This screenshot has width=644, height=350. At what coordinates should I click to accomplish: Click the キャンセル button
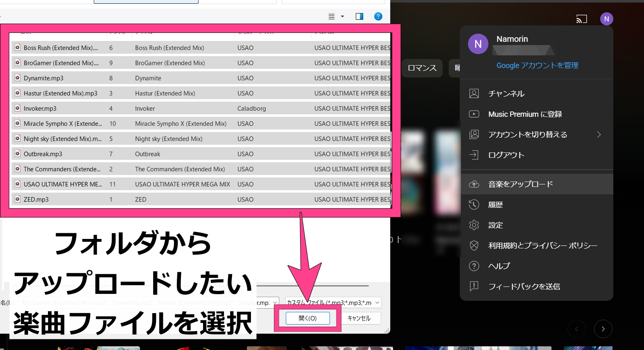point(359,318)
